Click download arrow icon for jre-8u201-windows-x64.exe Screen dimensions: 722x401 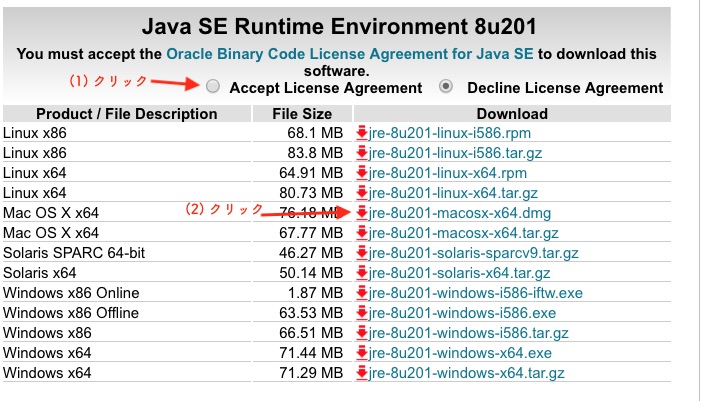(361, 353)
